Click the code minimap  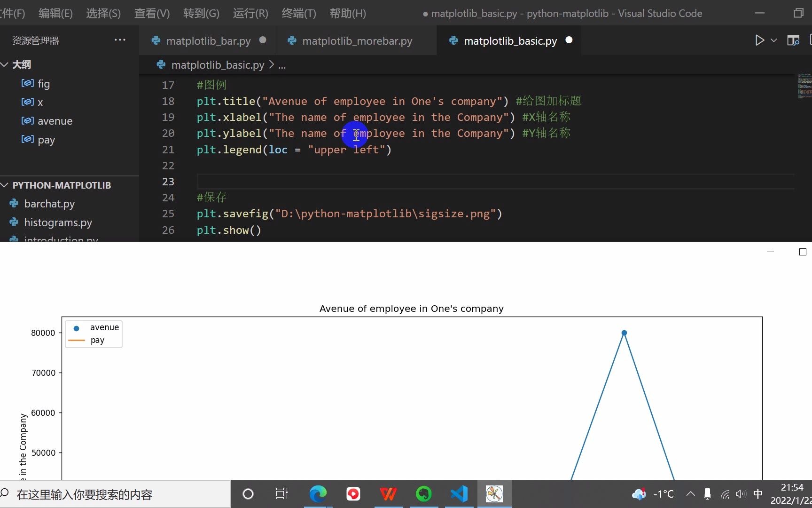point(804,85)
